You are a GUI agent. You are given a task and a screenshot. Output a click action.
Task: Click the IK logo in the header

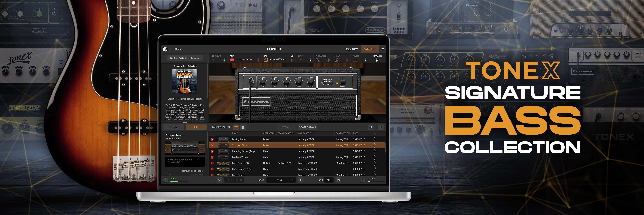[x=165, y=49]
